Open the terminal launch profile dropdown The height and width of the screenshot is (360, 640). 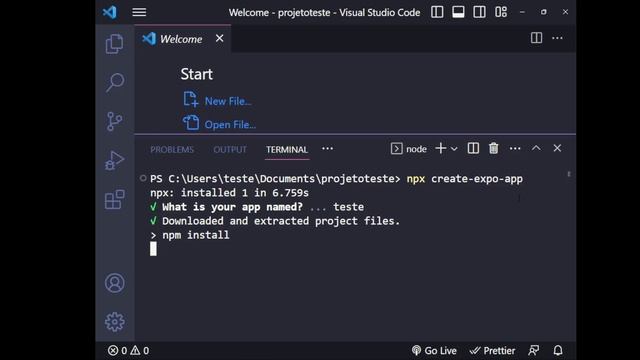point(454,149)
